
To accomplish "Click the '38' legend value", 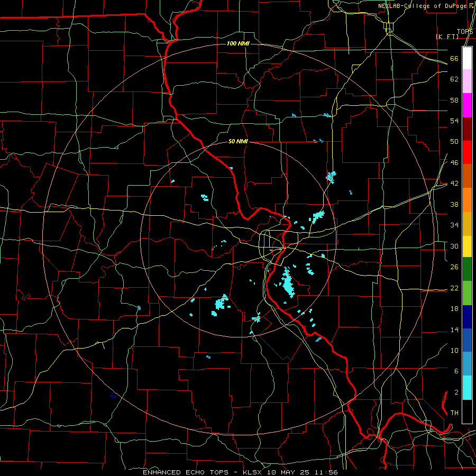I will click(x=454, y=205).
